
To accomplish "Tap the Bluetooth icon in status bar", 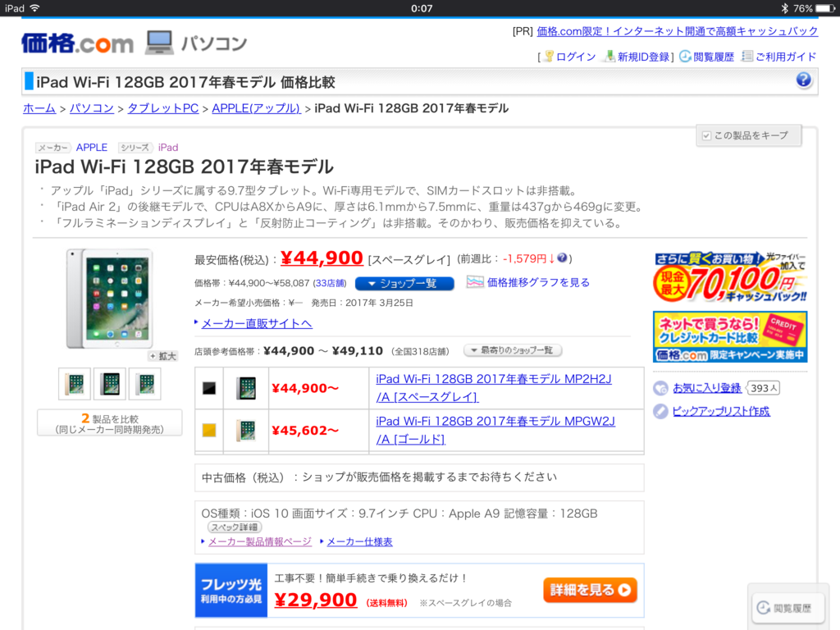I will 785,8.
